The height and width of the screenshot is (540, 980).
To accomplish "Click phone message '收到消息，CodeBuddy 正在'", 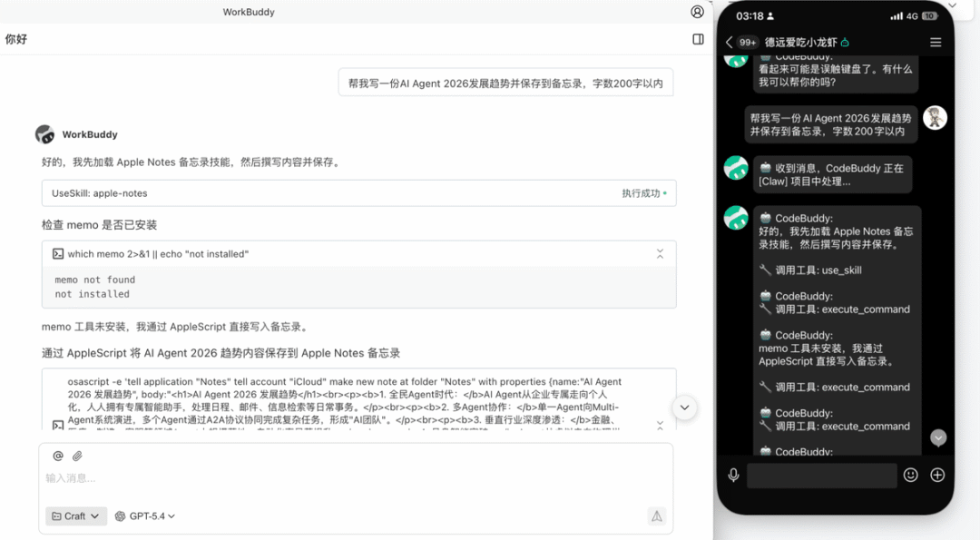I will coord(832,174).
